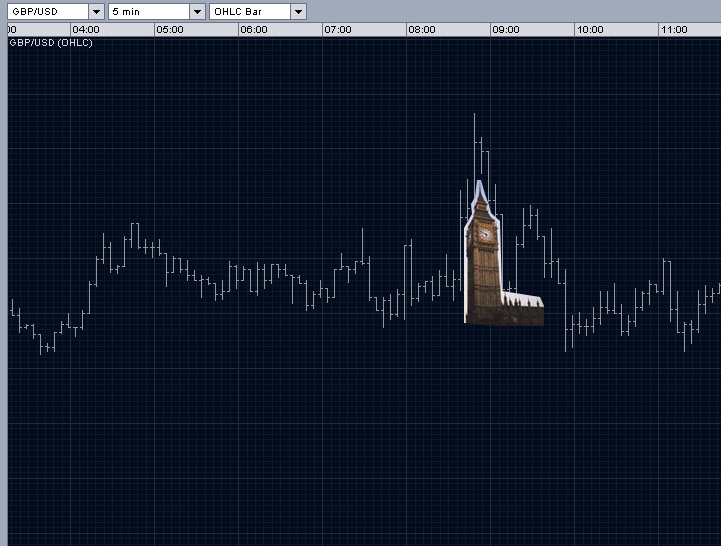Expand the 5 min timeframe dropdown arrow
Image resolution: width=721 pixels, height=546 pixels.
coord(198,11)
